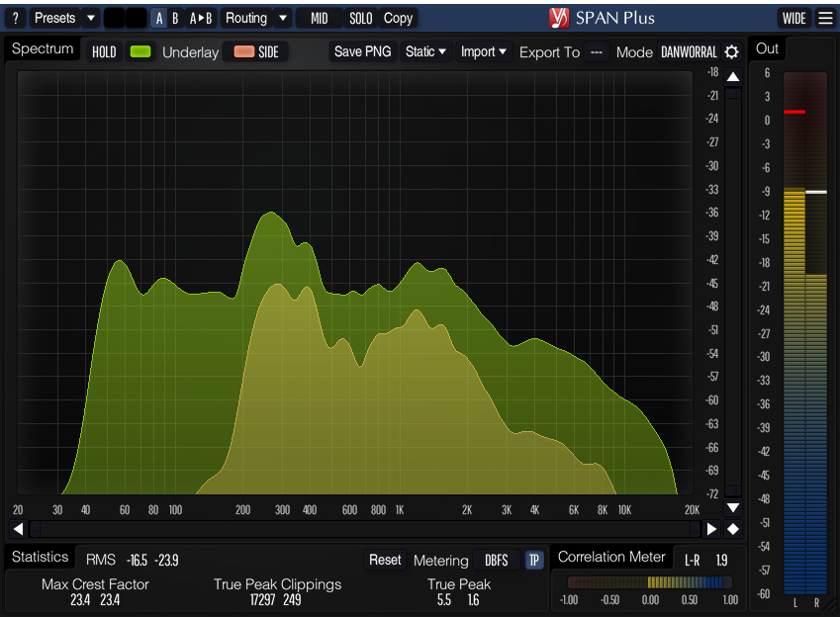This screenshot has height=617, width=840.
Task: Click the diamond range reset icon
Action: 733,529
